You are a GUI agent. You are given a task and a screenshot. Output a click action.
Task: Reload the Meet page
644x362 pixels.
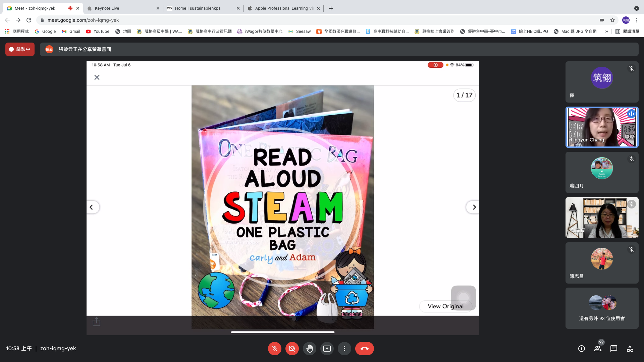[x=29, y=20]
